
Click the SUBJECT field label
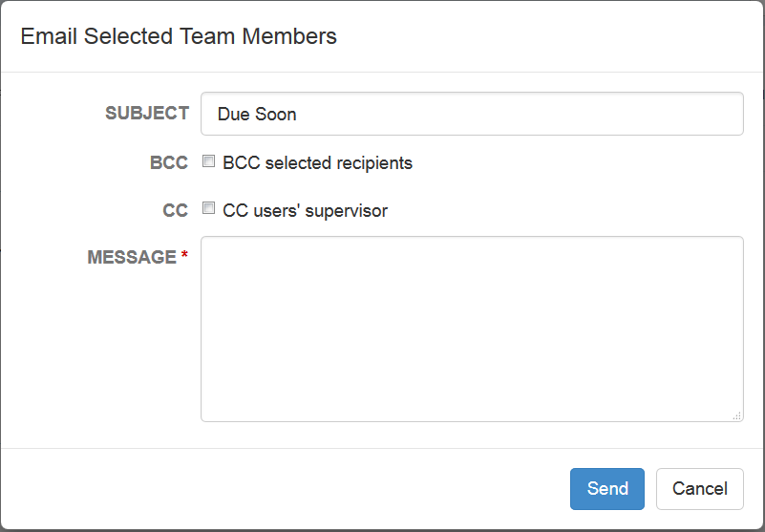click(147, 114)
